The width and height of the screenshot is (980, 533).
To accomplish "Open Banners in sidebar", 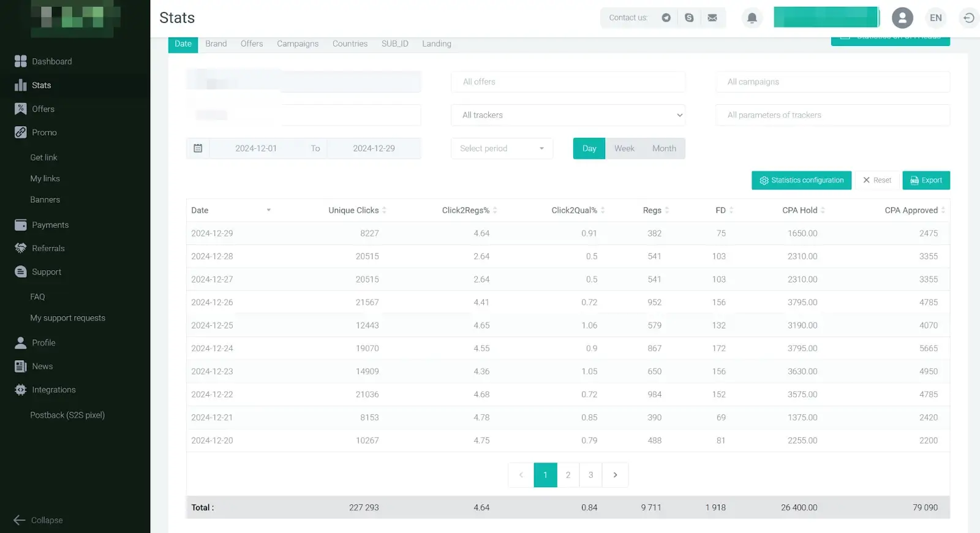I will (45, 200).
